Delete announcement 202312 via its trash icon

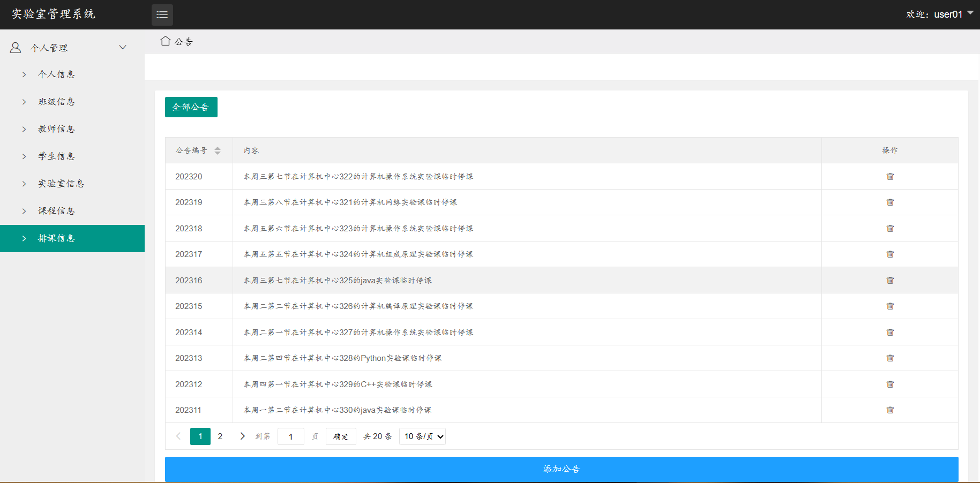click(x=890, y=384)
